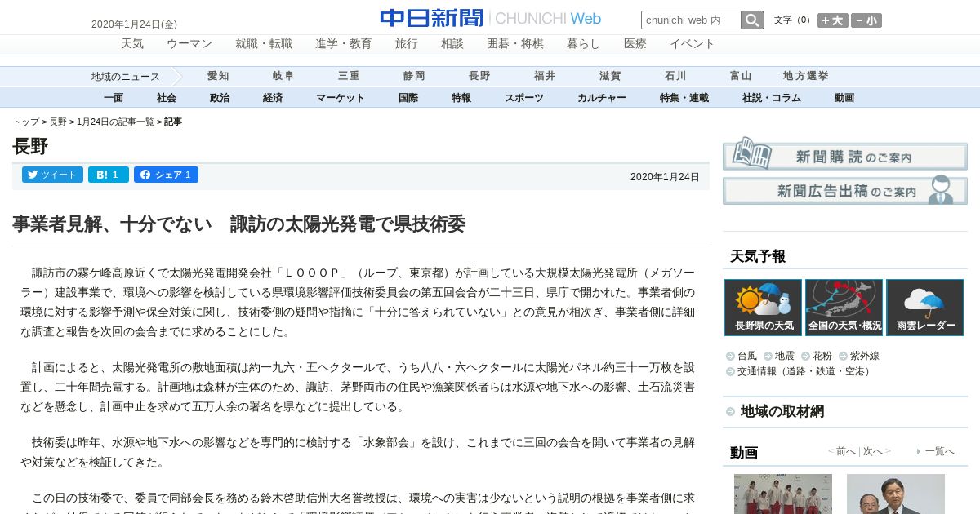Open 社会 in category bar
Image resolution: width=980 pixels, height=514 pixels.
[167, 98]
